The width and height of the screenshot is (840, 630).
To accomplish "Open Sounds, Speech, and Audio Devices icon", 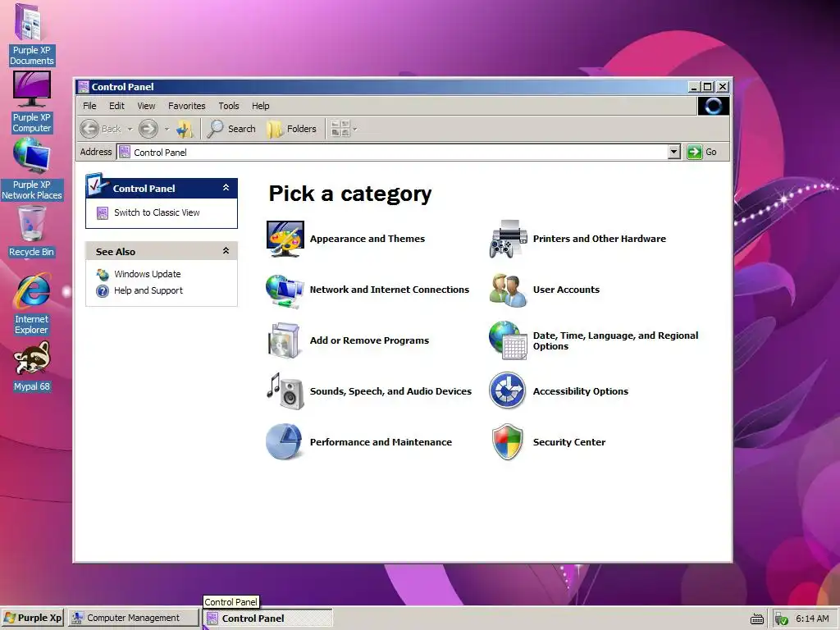I will [x=285, y=391].
